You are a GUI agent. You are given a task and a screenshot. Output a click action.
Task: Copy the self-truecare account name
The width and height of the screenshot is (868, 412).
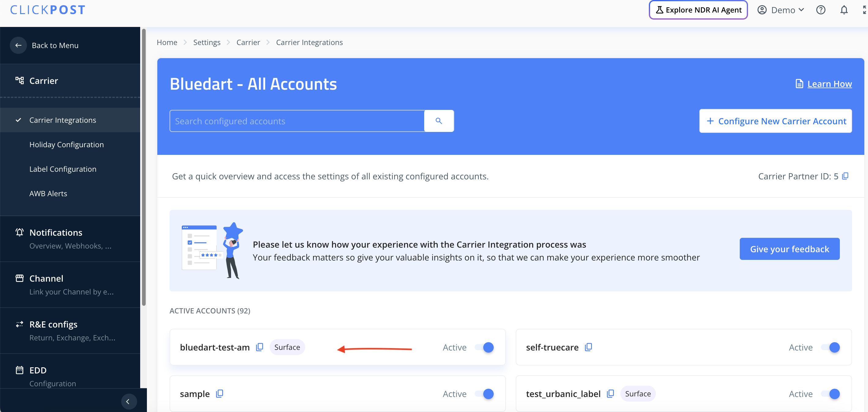588,347
